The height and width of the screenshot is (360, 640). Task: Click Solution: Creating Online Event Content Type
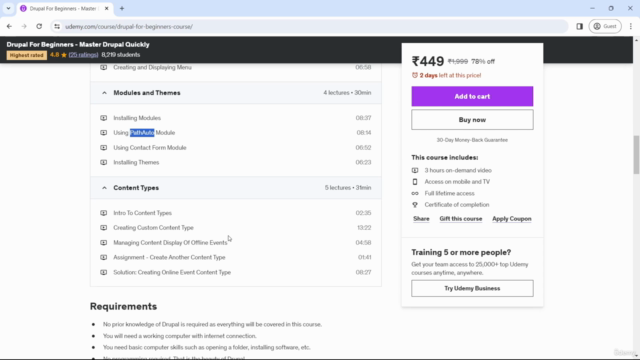click(x=172, y=272)
